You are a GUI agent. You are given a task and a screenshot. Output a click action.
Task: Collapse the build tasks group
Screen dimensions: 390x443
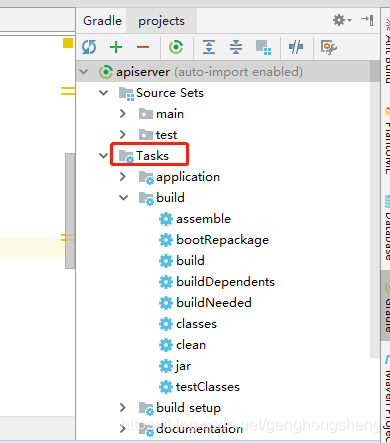[124, 198]
